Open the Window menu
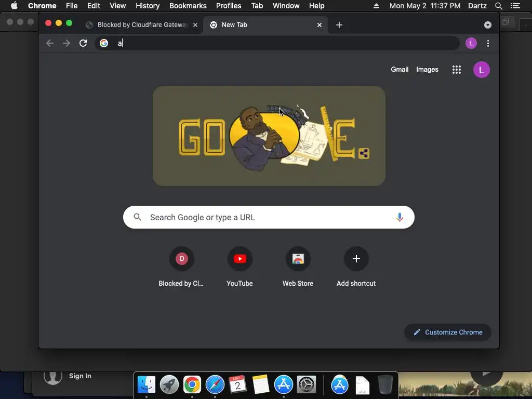This screenshot has width=532, height=399. coord(286,6)
